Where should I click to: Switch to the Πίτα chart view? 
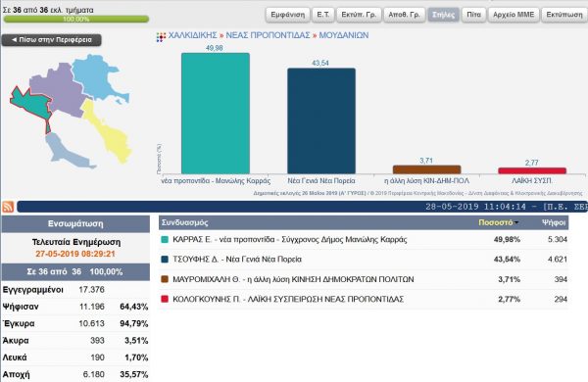tap(473, 15)
